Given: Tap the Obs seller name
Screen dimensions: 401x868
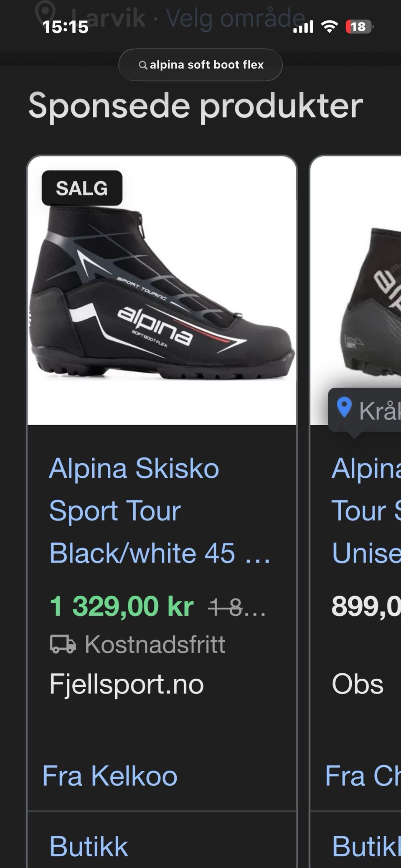Looking at the screenshot, I should click(358, 684).
